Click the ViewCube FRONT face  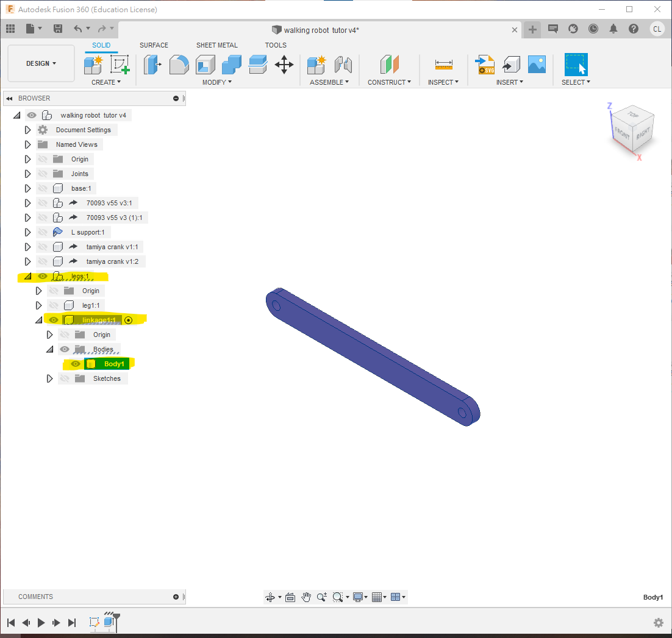click(624, 132)
